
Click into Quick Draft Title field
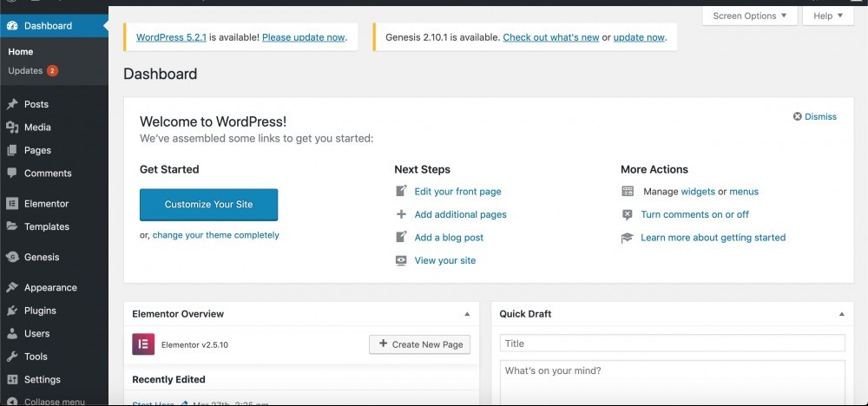tap(672, 343)
